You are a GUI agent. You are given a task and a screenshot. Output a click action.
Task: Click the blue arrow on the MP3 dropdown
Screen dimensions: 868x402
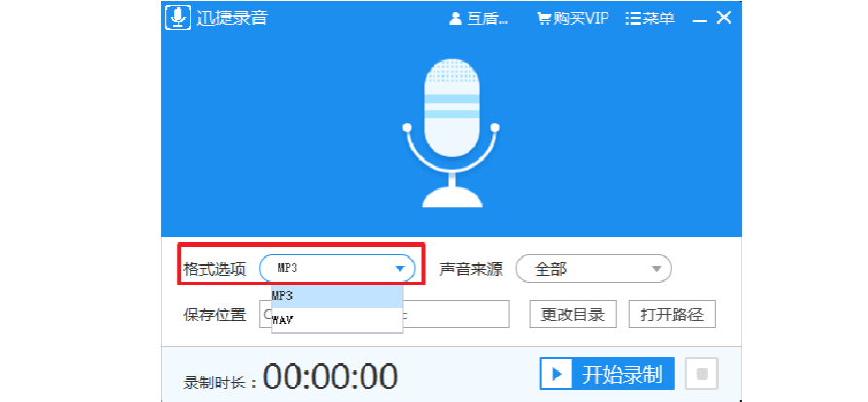coord(399,269)
